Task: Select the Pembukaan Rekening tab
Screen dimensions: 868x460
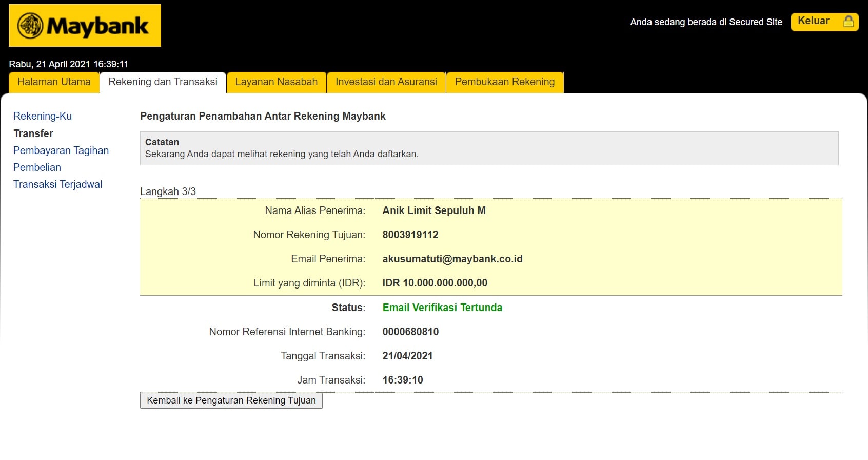Action: (504, 82)
